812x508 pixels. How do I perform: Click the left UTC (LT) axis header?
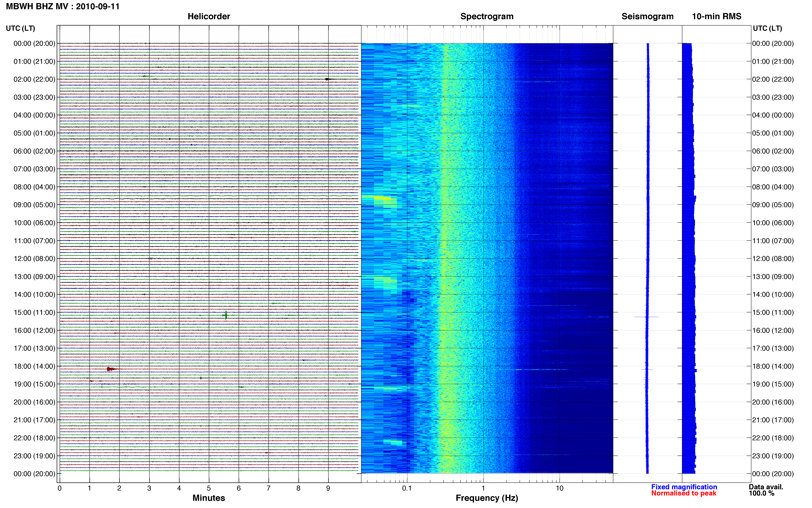click(21, 28)
